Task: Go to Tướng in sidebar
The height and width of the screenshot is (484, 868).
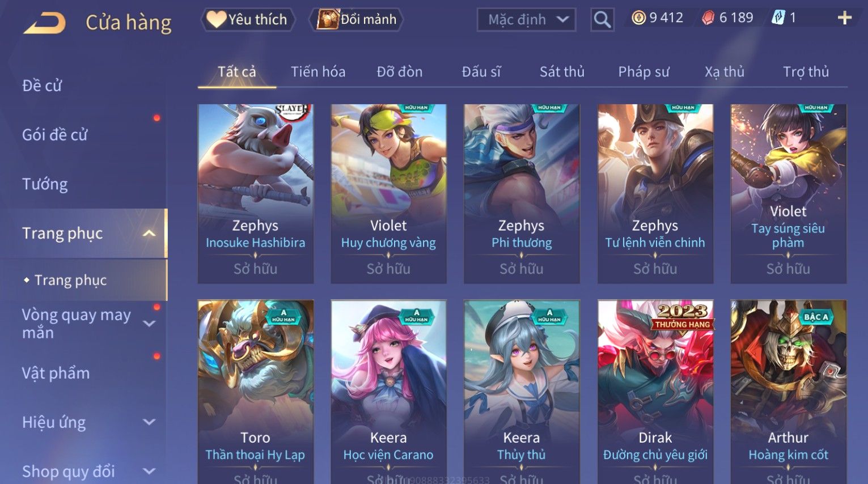Action: 45,184
